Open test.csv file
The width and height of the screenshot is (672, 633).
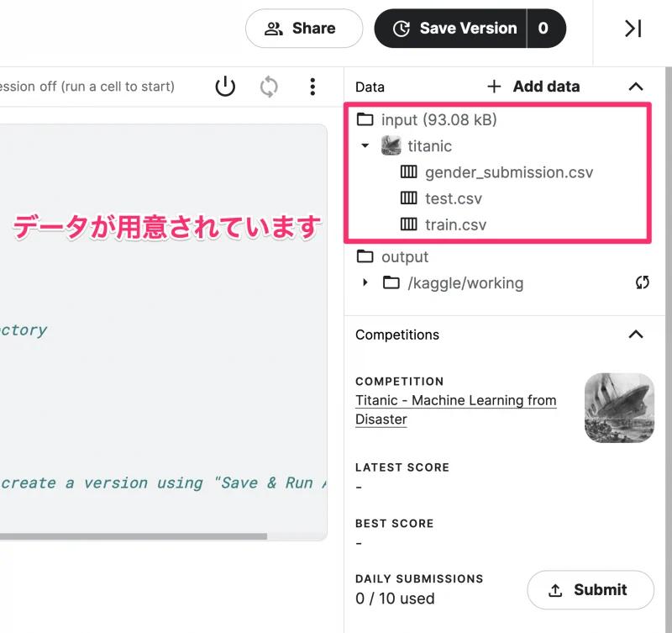coord(454,199)
